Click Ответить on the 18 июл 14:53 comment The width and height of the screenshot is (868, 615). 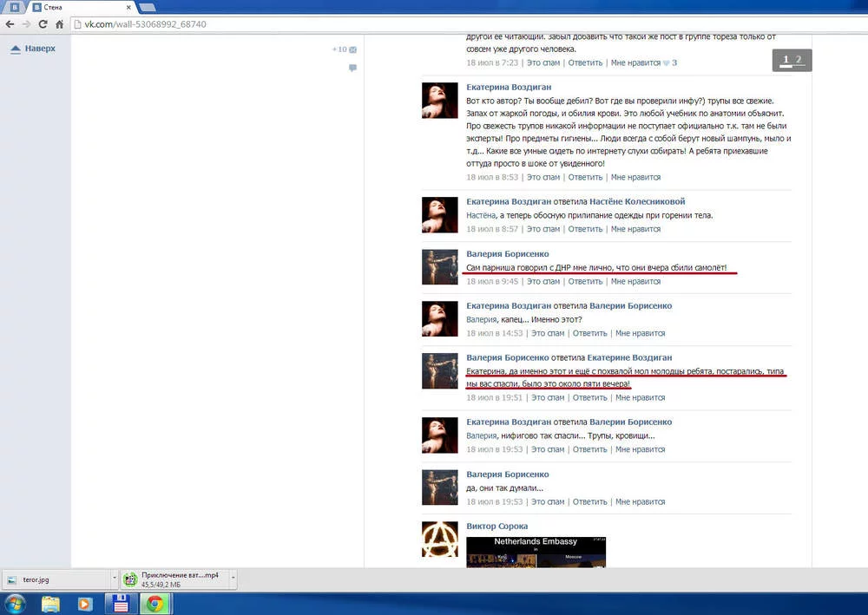coord(589,333)
